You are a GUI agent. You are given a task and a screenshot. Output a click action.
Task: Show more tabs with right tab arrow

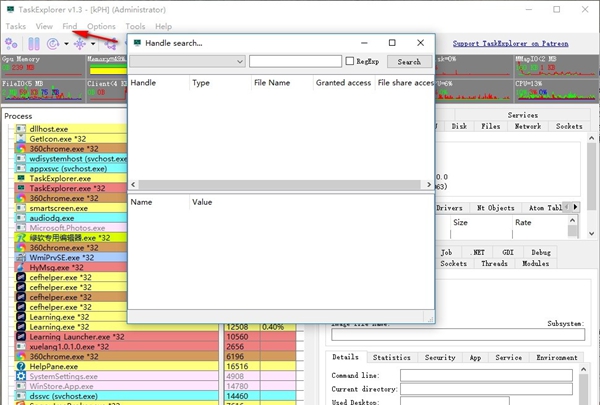(575, 207)
